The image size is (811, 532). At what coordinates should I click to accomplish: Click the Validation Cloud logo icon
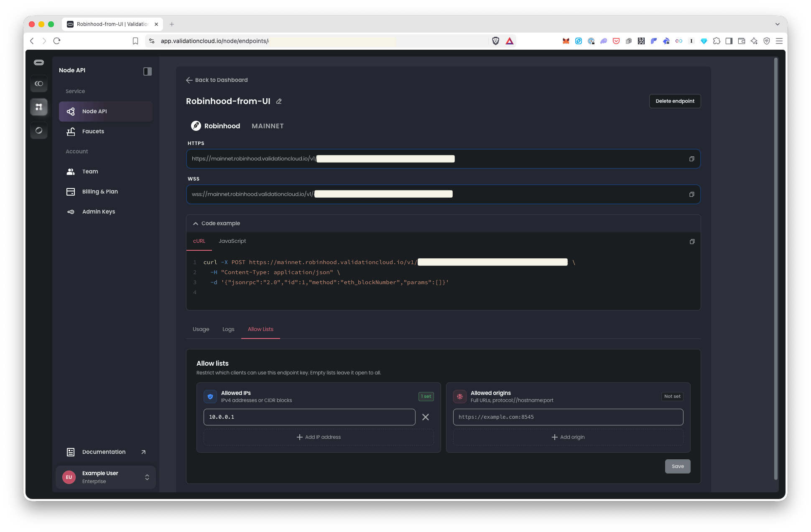pos(39,63)
